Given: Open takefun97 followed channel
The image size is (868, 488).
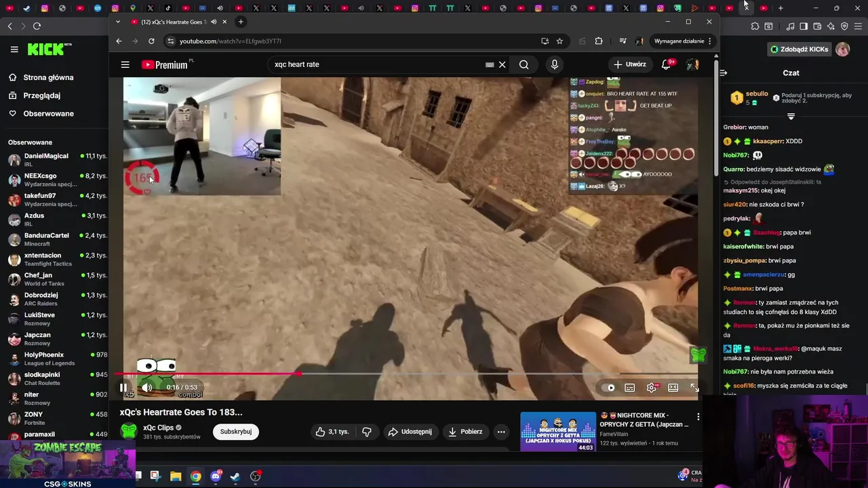Looking at the screenshot, I should click(57, 199).
